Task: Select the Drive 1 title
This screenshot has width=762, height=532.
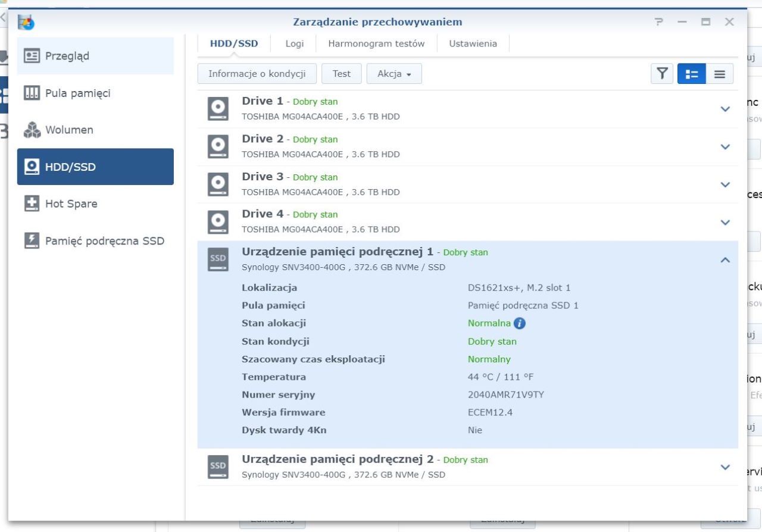Action: [x=263, y=101]
